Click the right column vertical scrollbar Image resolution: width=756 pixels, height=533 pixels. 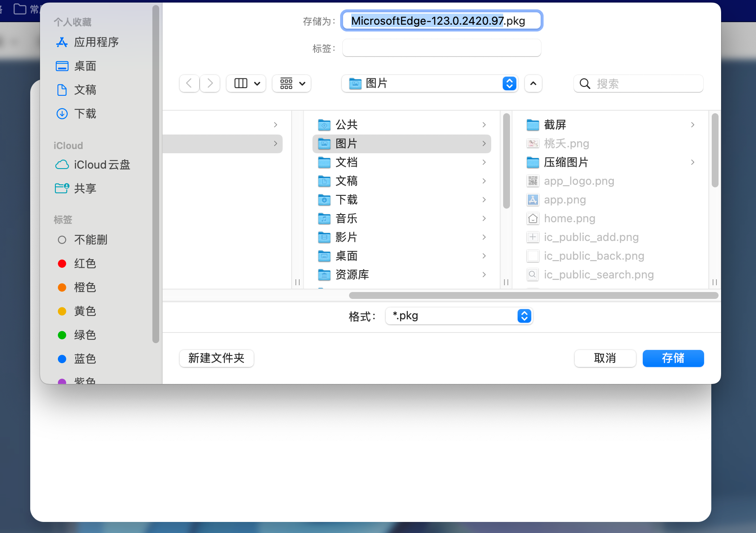[x=715, y=150]
